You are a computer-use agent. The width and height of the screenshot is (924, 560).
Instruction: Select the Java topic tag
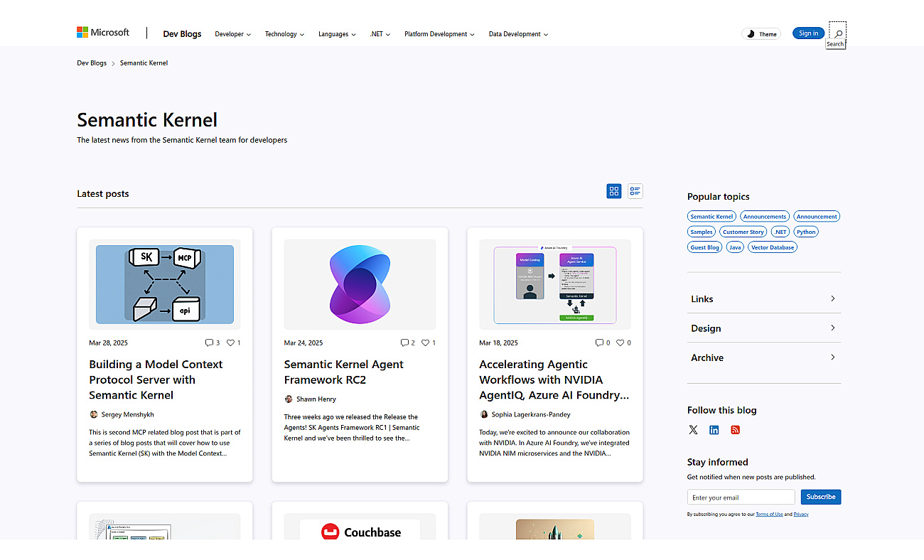[x=735, y=247]
